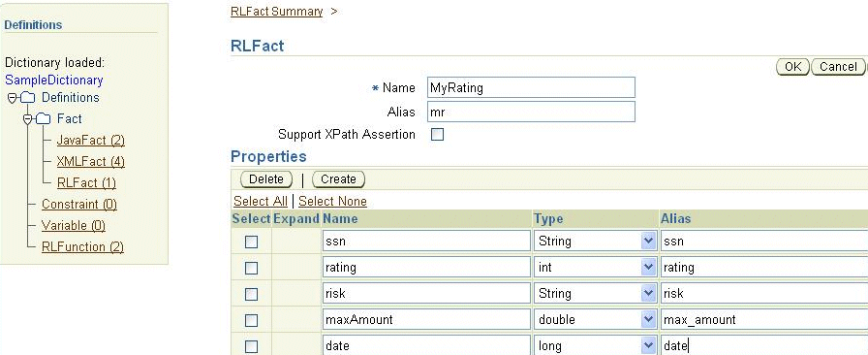Click the Select All link
The height and width of the screenshot is (355, 868).
(261, 201)
